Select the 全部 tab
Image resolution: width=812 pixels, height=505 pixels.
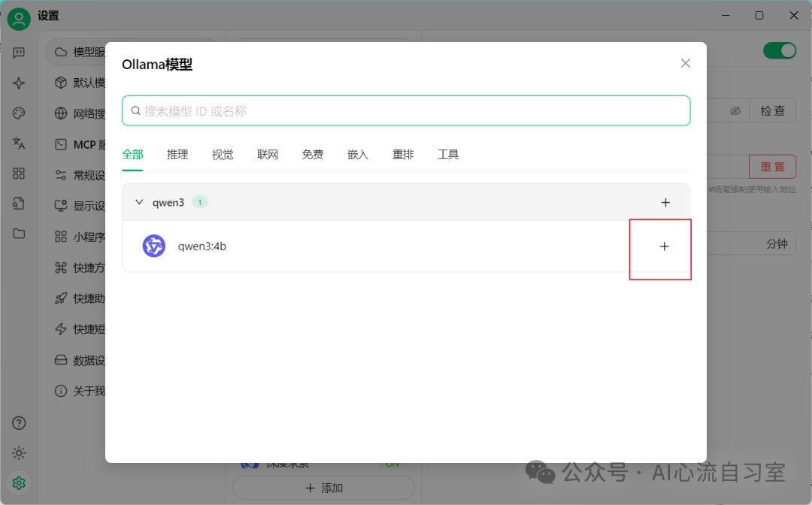coord(132,154)
